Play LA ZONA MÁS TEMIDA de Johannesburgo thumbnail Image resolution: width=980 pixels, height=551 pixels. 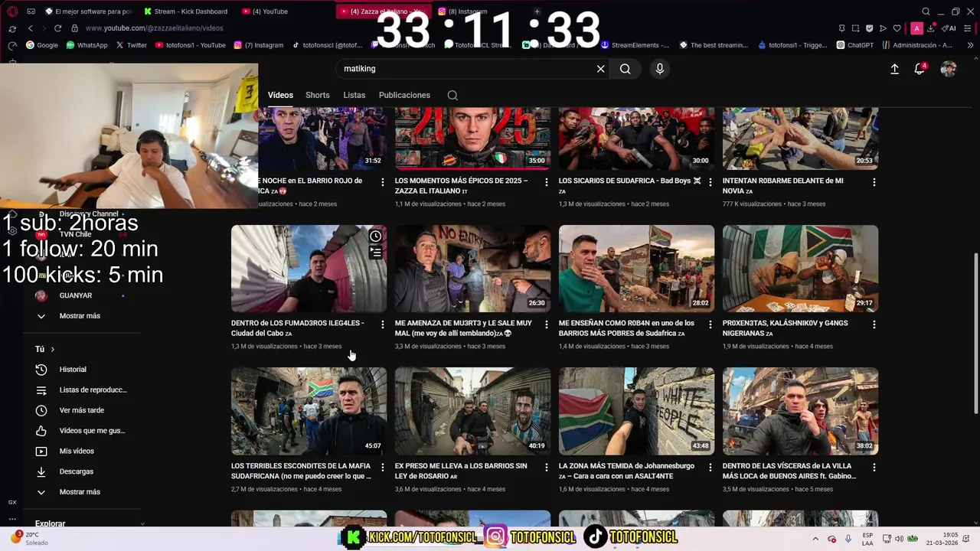[x=636, y=411]
